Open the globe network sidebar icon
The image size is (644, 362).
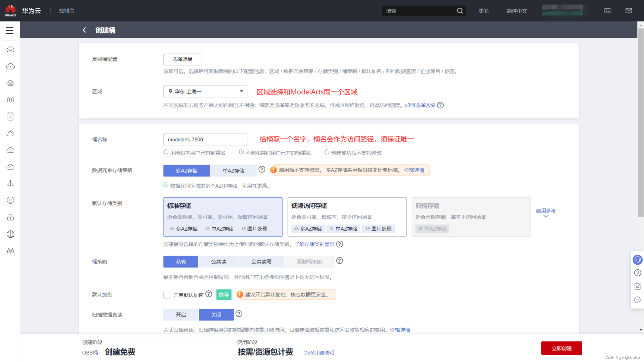[10, 234]
